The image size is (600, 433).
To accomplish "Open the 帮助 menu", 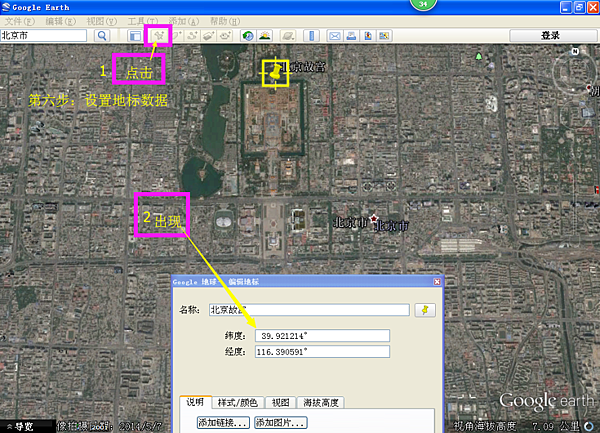I will 225,21.
